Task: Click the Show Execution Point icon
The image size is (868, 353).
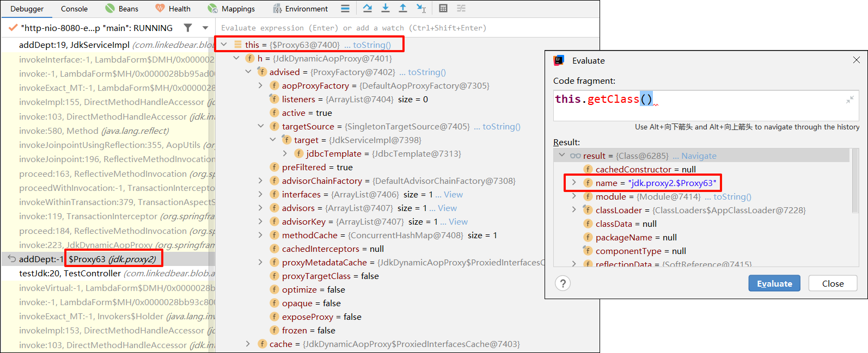Action: click(x=345, y=8)
